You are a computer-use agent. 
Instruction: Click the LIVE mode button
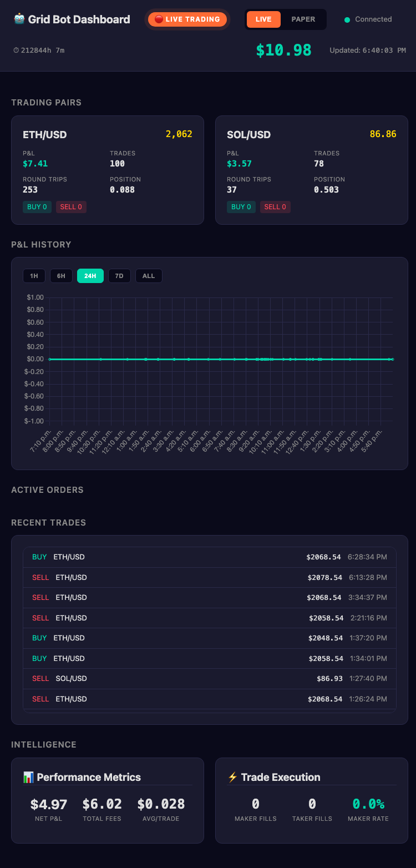263,19
